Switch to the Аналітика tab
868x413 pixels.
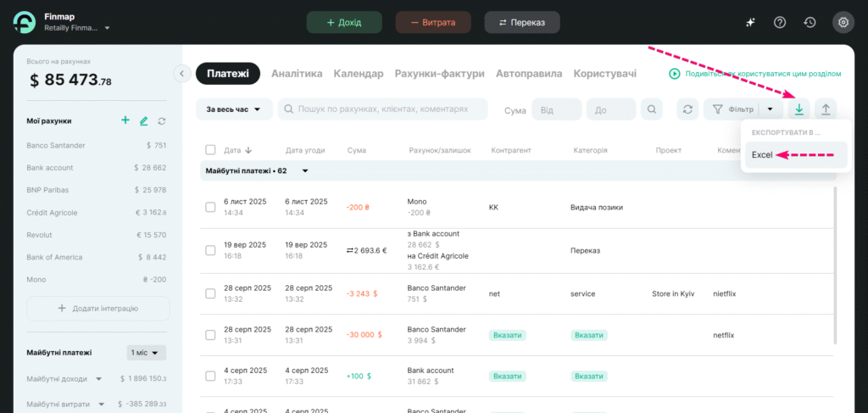(297, 74)
